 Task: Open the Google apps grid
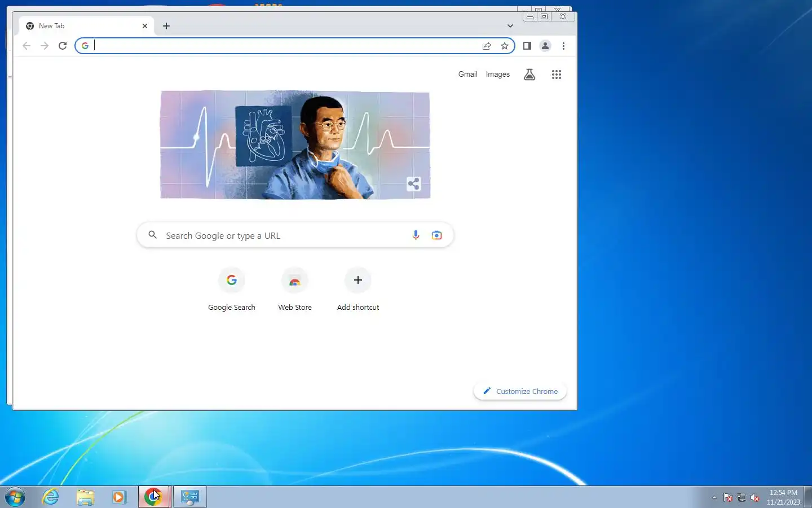[x=557, y=74]
